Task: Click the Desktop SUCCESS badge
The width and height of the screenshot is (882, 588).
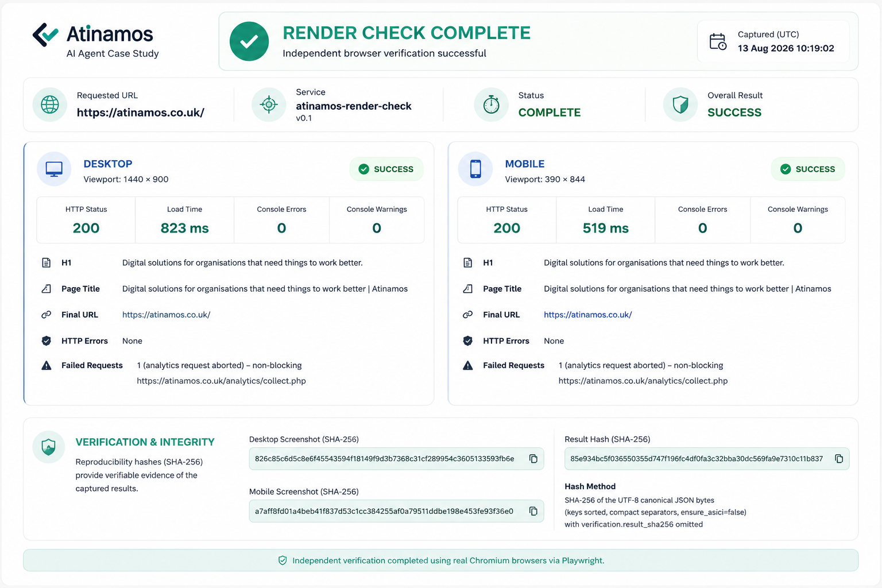Action: [x=386, y=169]
